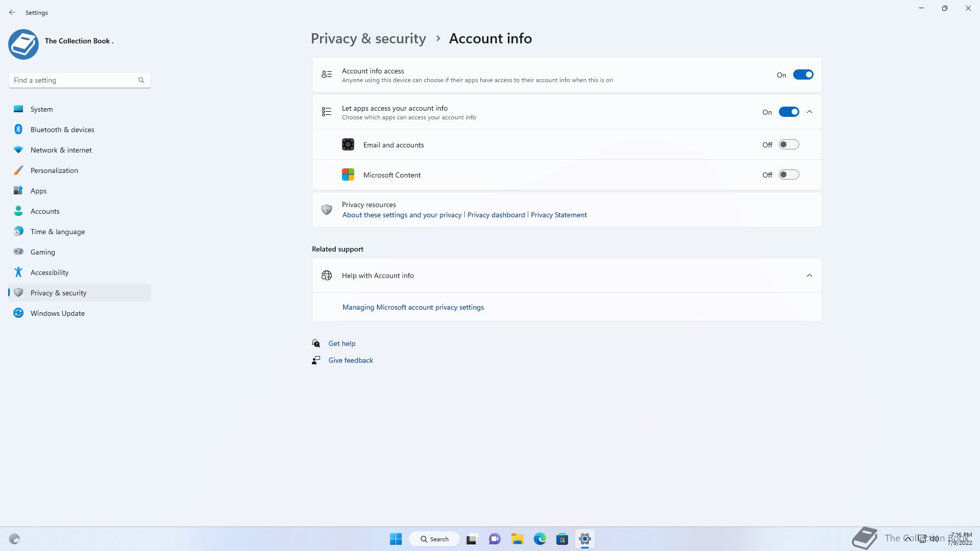This screenshot has width=980, height=551.
Task: Open Windows Update settings
Action: pos(80,313)
